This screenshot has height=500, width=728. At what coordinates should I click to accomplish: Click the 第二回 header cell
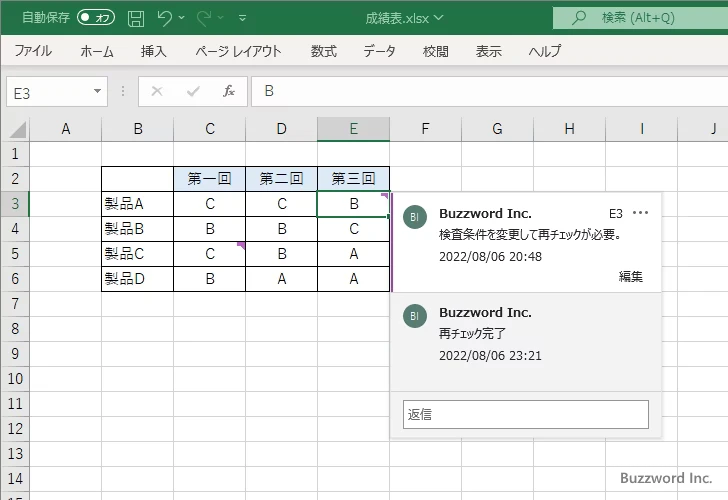[x=281, y=179]
